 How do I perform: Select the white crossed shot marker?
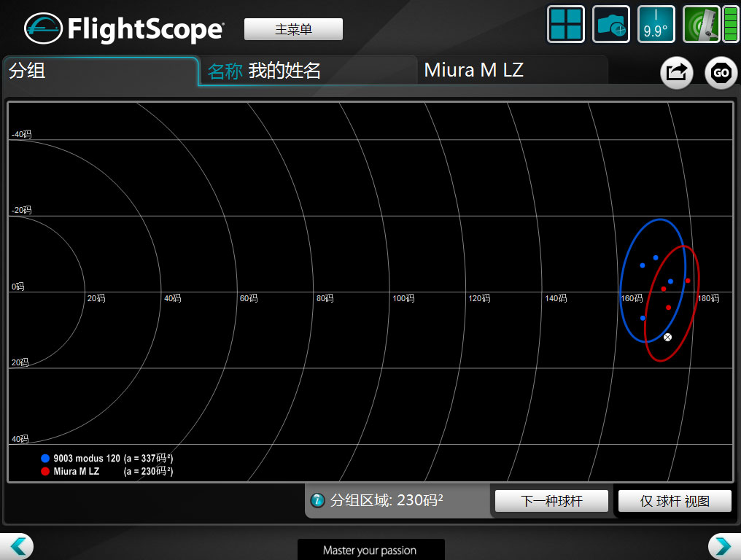click(x=667, y=337)
